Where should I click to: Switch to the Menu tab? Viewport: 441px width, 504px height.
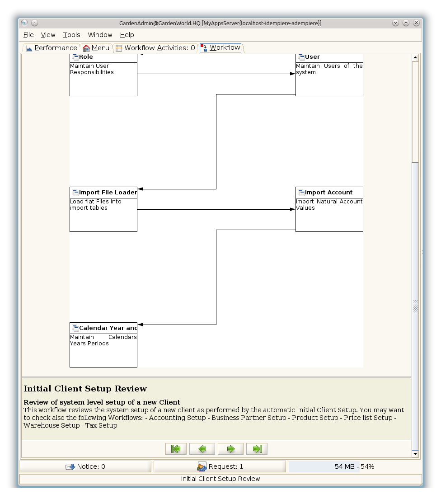(x=96, y=48)
